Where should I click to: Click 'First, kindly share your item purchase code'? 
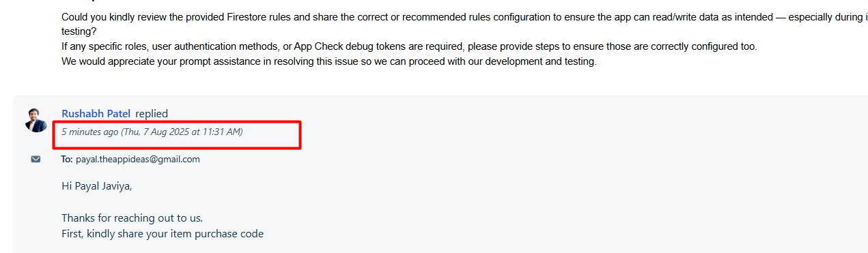[x=163, y=234]
